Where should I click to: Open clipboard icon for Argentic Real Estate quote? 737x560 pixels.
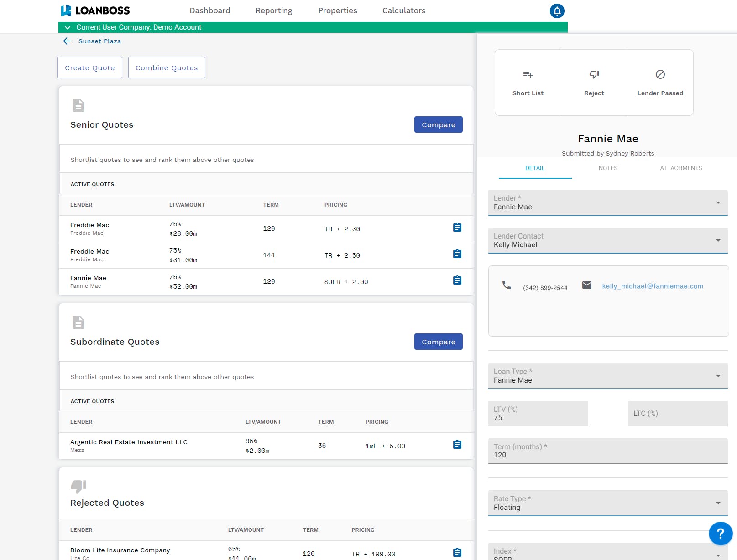tap(457, 444)
